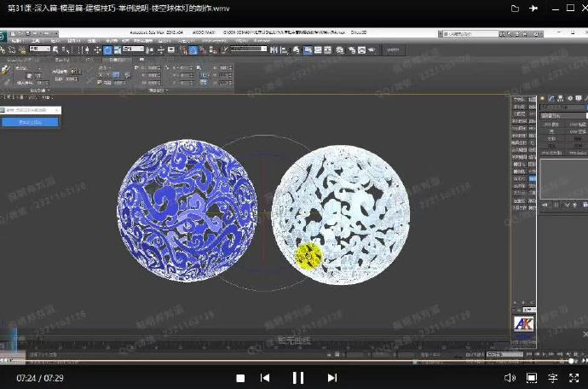588x389 pixels.
Task: Toggle the Percent Snap button
Action: point(203,50)
